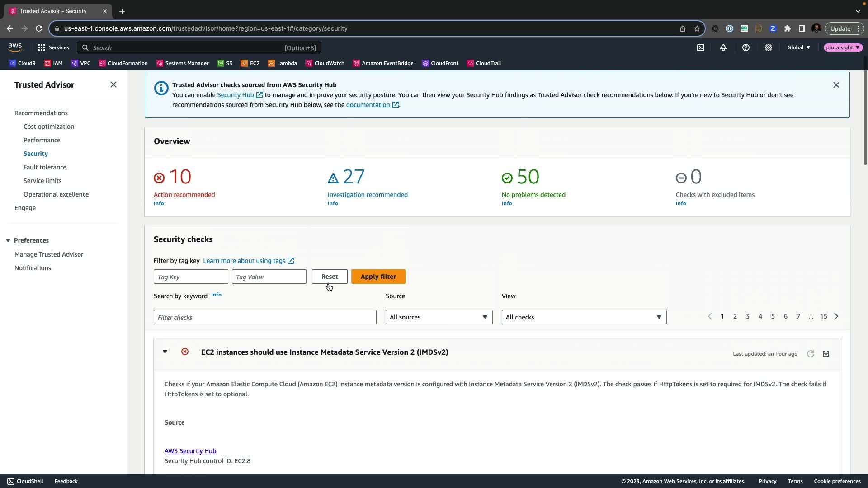Download the IMDSv2 check results
Image resolution: width=868 pixels, height=488 pixels.
click(x=826, y=354)
